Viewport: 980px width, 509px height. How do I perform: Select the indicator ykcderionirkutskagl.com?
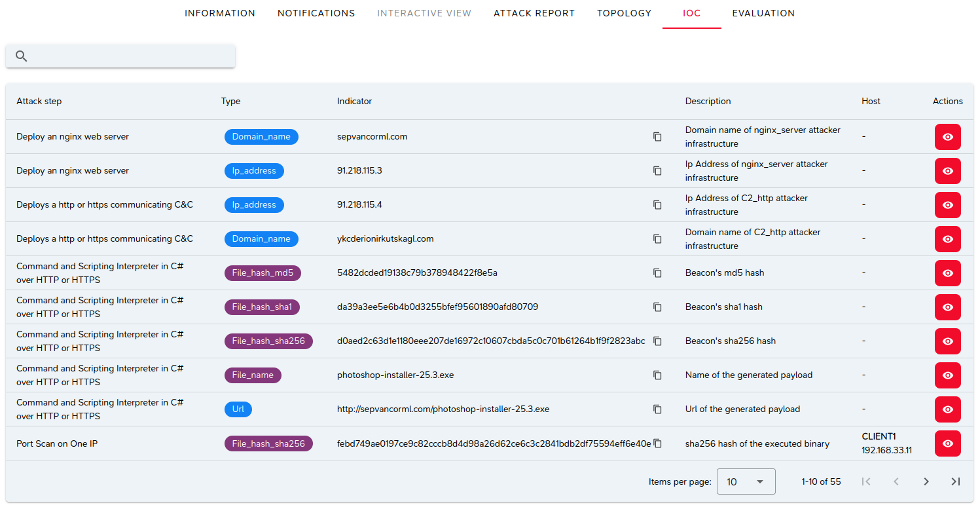point(386,239)
